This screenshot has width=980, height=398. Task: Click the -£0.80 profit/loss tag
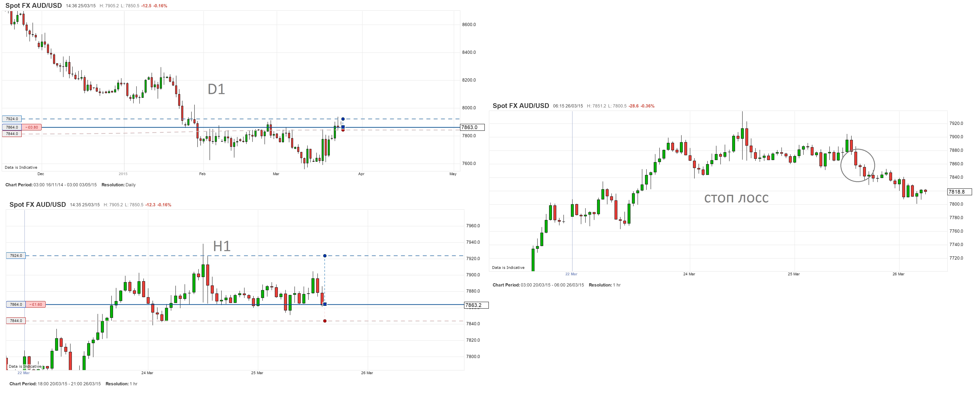[x=32, y=127]
